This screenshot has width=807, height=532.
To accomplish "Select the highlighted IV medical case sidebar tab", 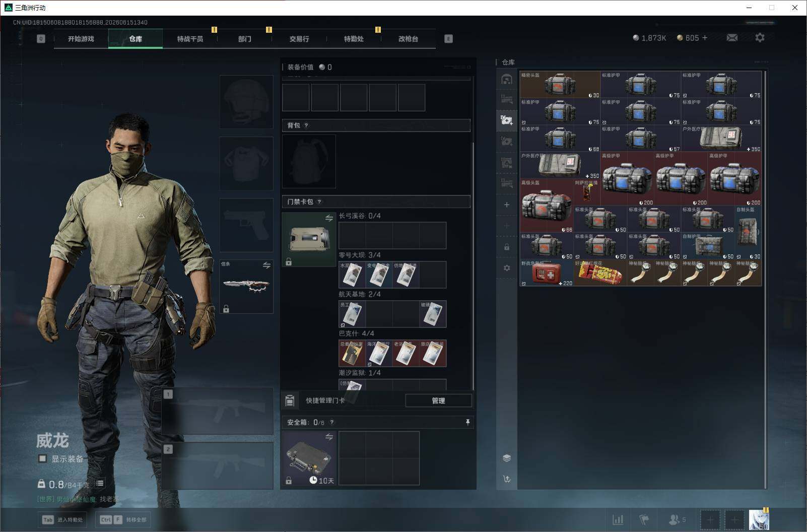I will coord(507,120).
